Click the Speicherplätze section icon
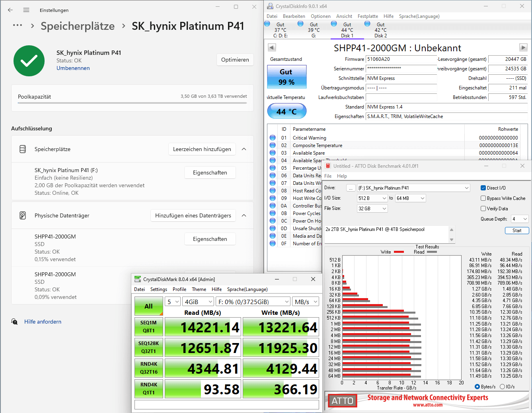 pyautogui.click(x=23, y=149)
